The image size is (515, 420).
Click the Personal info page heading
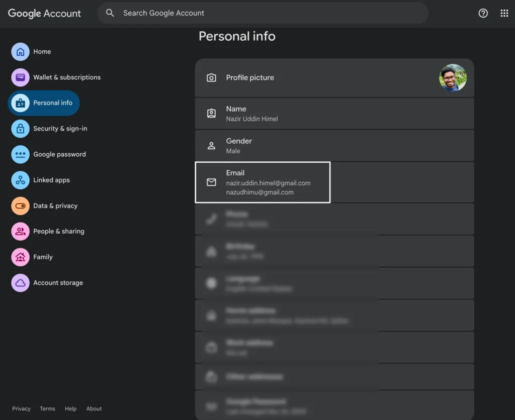pos(237,36)
